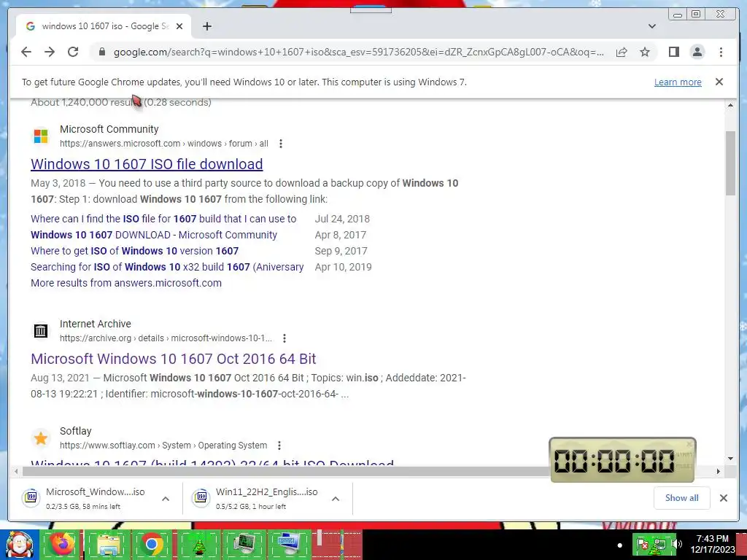Click the horizontal scrollbar right arrow
This screenshot has height=560, width=747.
point(719,472)
